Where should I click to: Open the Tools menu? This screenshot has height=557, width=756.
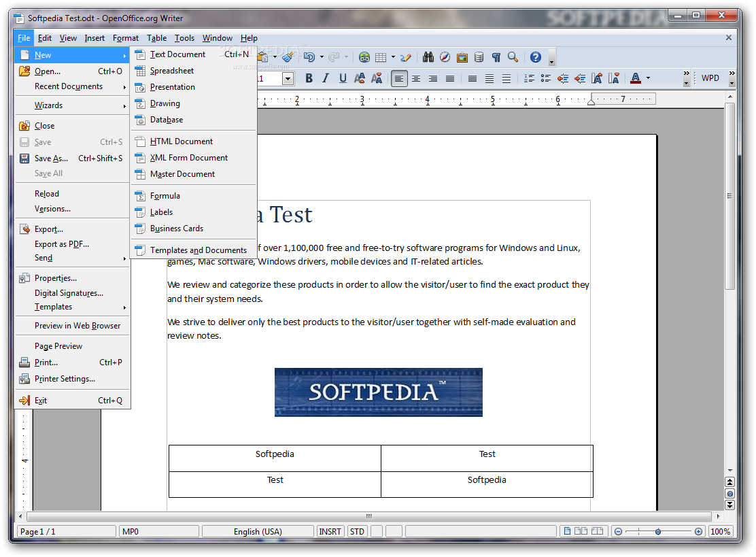184,38
